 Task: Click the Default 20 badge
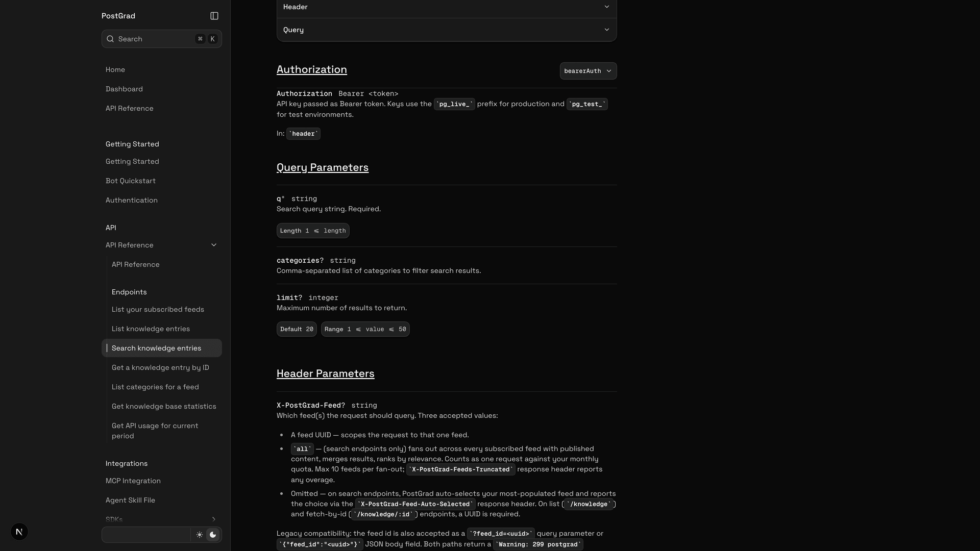297,329
